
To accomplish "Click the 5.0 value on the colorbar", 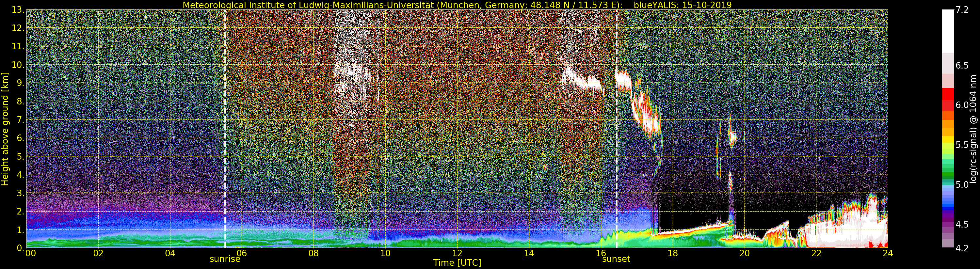I will tap(962, 184).
